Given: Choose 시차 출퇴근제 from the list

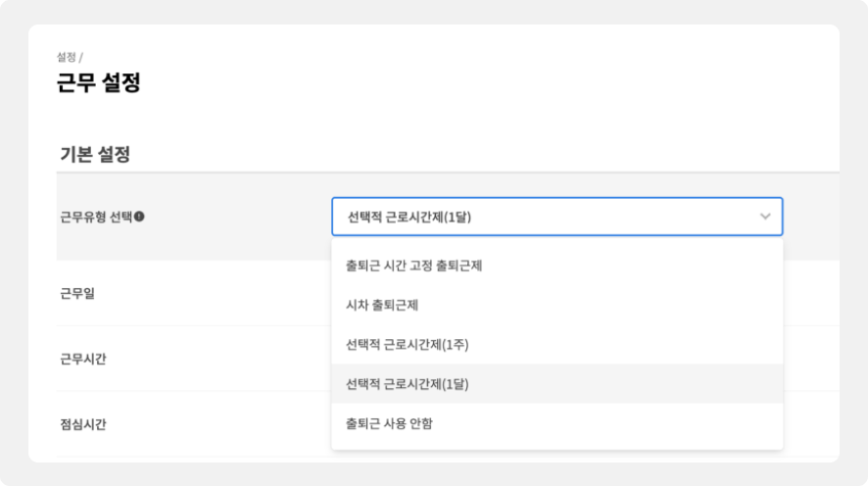Looking at the screenshot, I should coord(382,305).
